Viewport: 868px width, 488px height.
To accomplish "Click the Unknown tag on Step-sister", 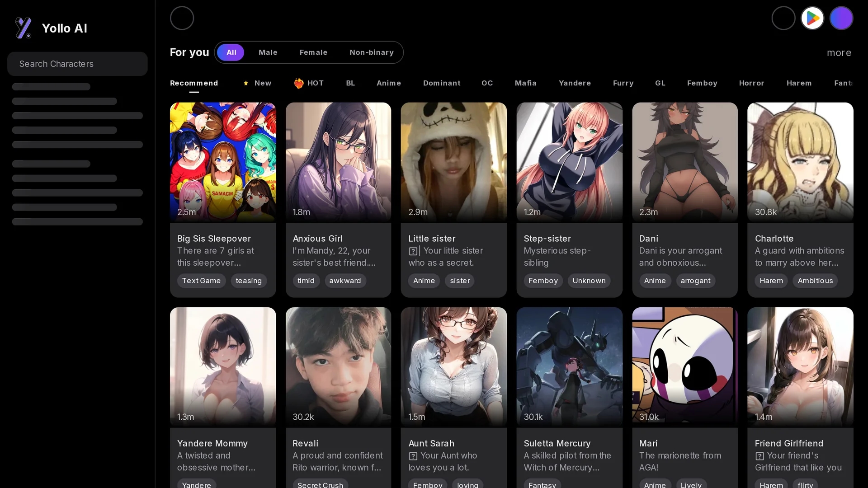I will [589, 281].
